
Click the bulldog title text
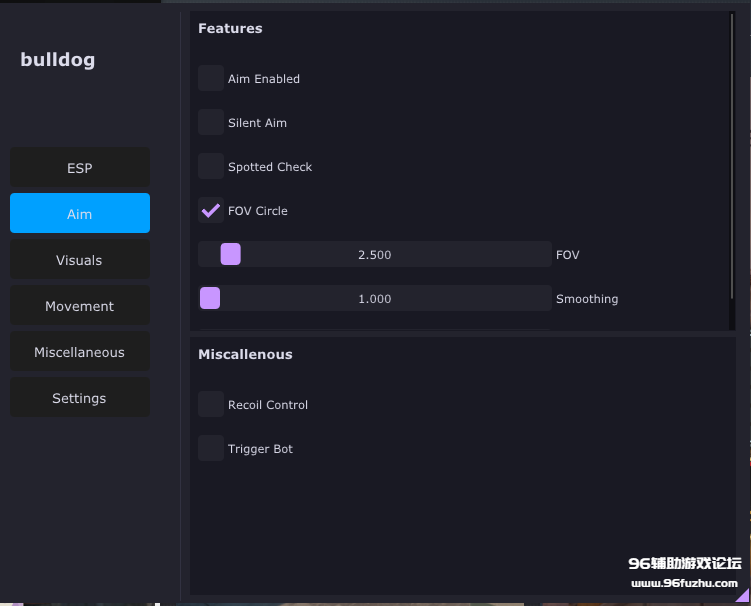coord(58,60)
